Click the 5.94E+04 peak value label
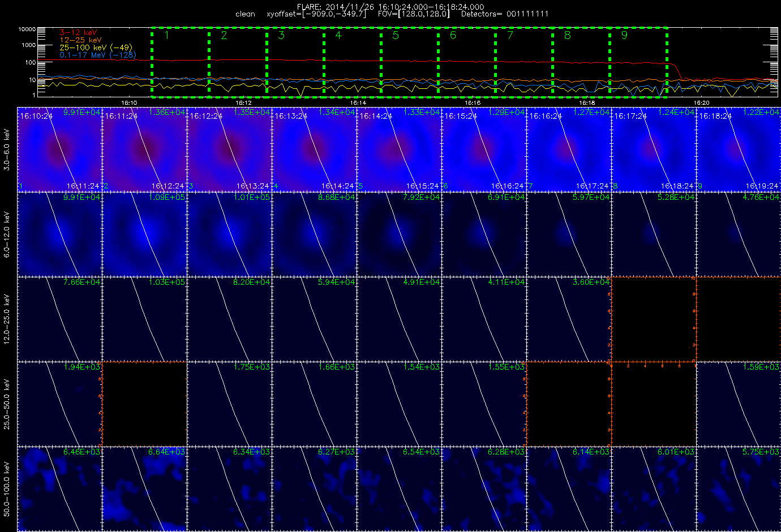781x532 pixels. click(x=337, y=282)
